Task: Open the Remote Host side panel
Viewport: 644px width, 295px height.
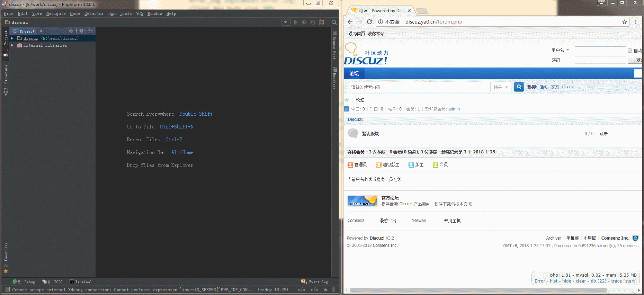Action: [x=334, y=45]
